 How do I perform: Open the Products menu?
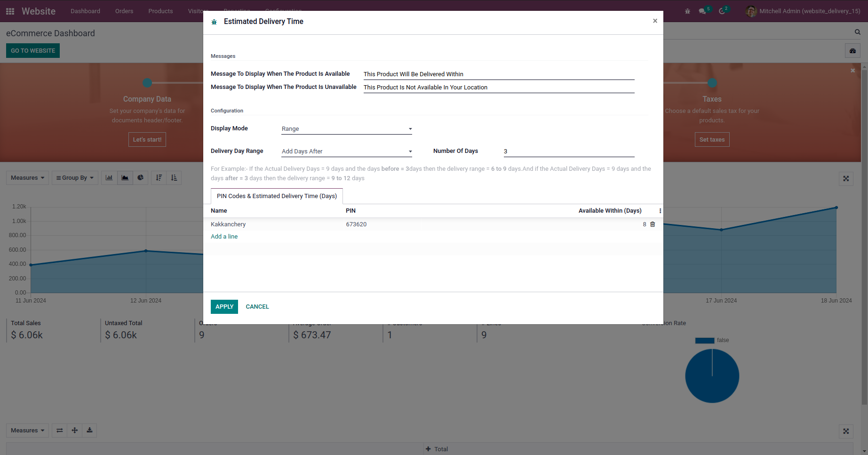pyautogui.click(x=160, y=11)
